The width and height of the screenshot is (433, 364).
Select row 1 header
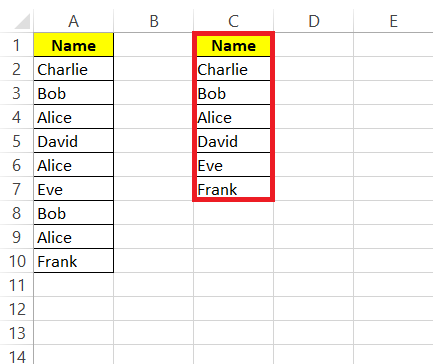(x=17, y=45)
